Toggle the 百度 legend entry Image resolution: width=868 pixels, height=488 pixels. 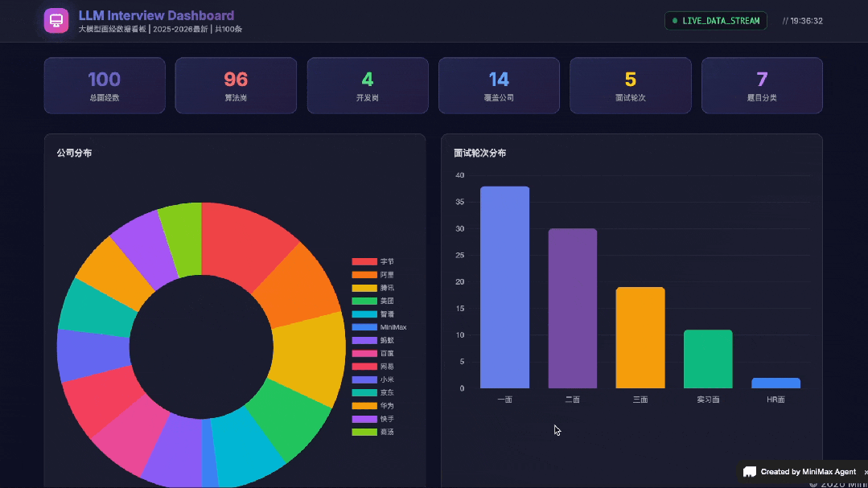pos(373,354)
